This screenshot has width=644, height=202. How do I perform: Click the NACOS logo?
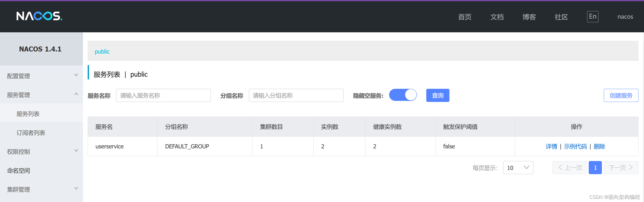[x=39, y=16]
